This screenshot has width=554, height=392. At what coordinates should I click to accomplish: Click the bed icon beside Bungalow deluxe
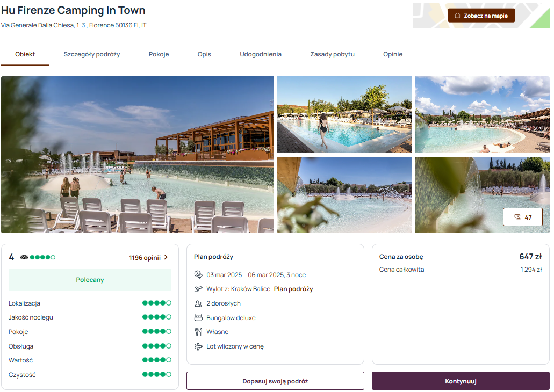[x=198, y=317]
